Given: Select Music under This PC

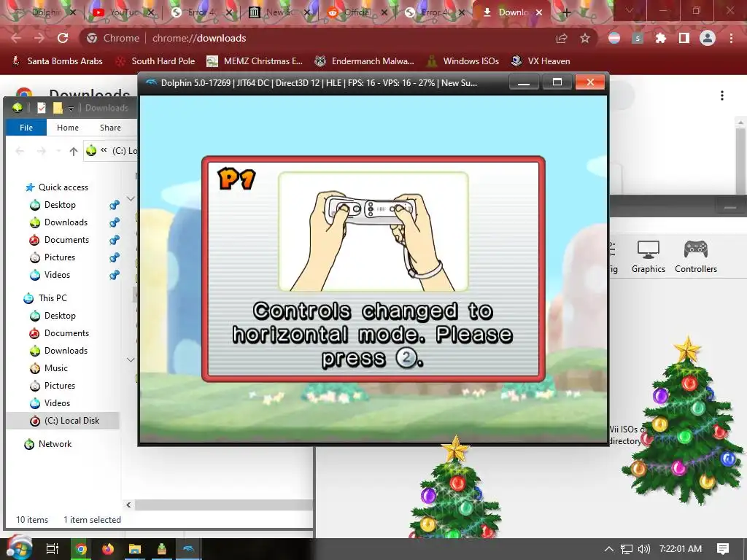Looking at the screenshot, I should click(55, 368).
